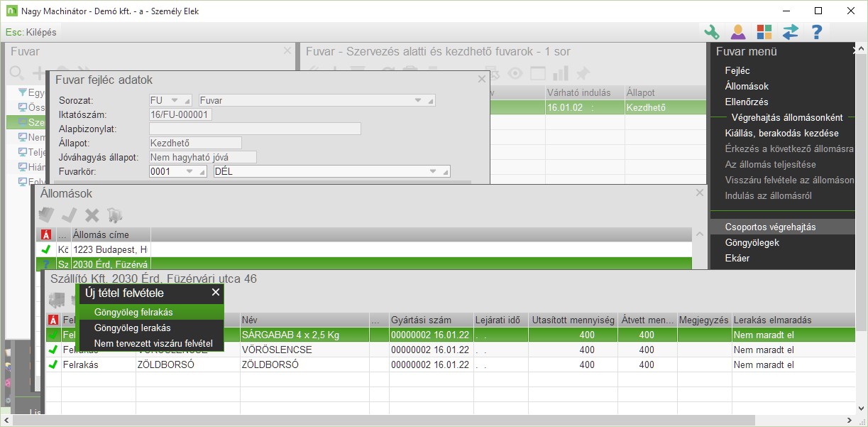
Task: Click the Állapot column header in Fuvar list
Action: [x=665, y=92]
